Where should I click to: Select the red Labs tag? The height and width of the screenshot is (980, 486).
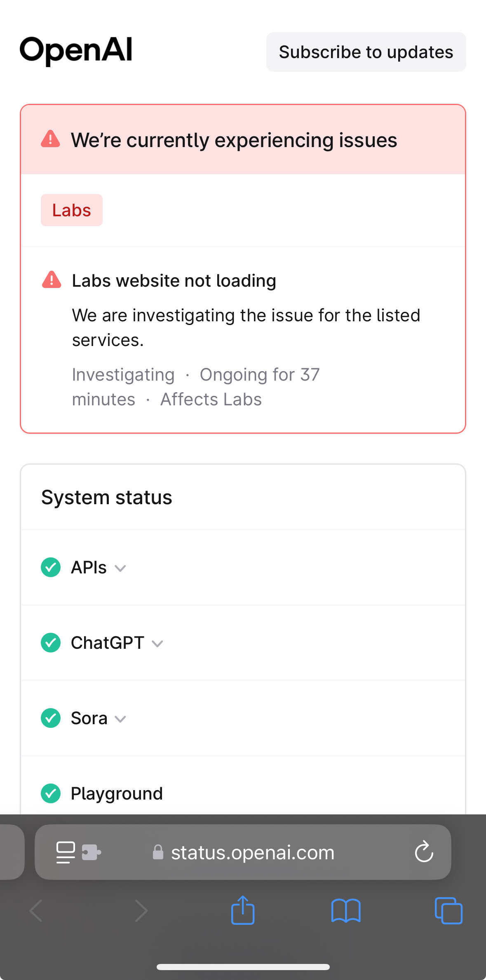[x=72, y=210]
